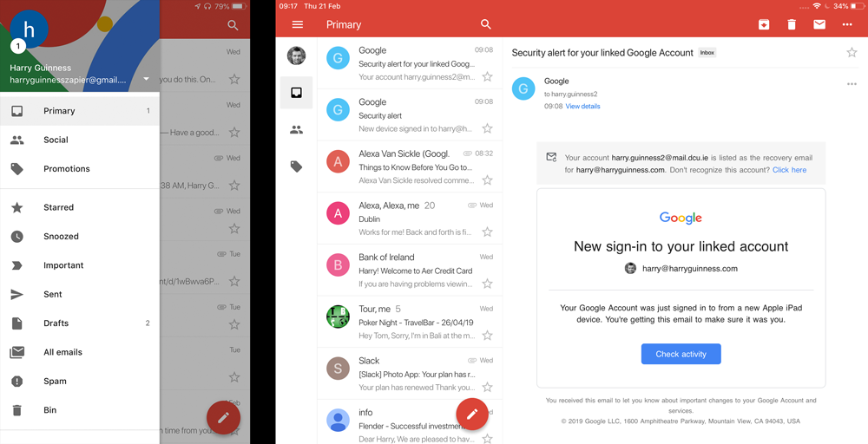The image size is (868, 444).
Task: Delete the open email with the trash icon
Action: tap(792, 24)
